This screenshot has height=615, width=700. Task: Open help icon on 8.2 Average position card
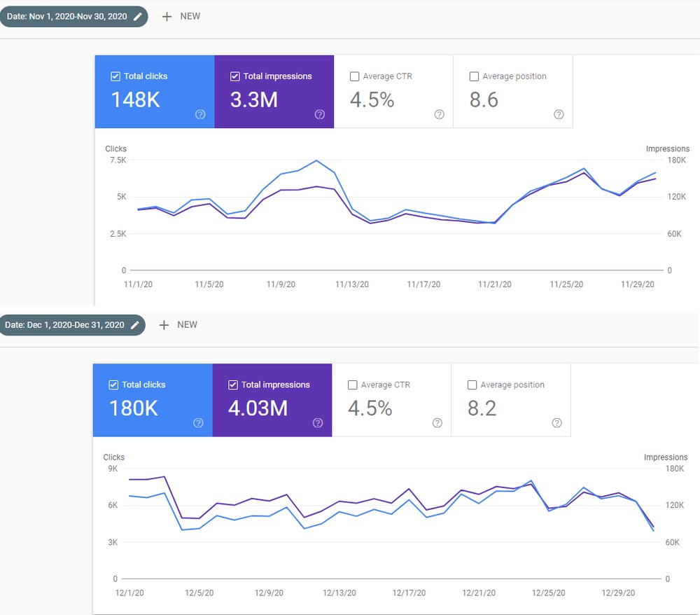(556, 423)
